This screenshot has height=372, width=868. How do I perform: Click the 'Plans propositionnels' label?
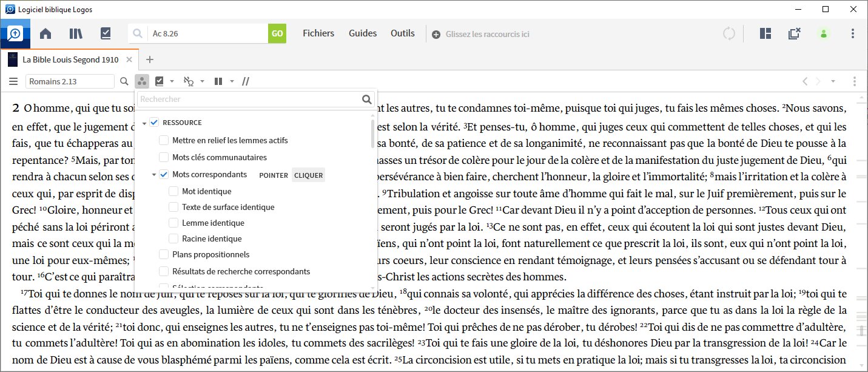click(x=211, y=254)
